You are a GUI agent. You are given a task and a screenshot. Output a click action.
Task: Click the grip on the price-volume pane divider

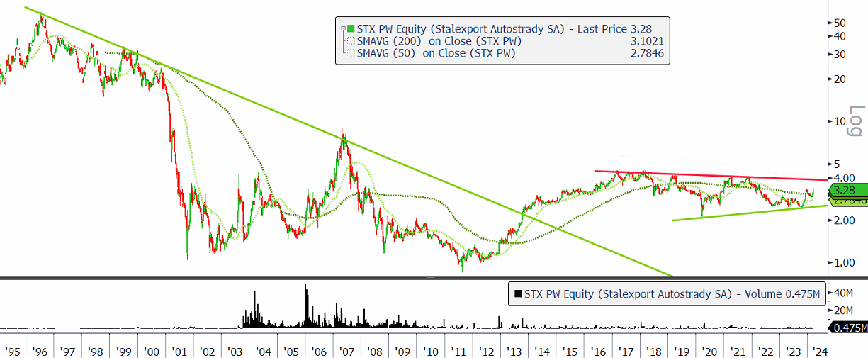point(429,279)
